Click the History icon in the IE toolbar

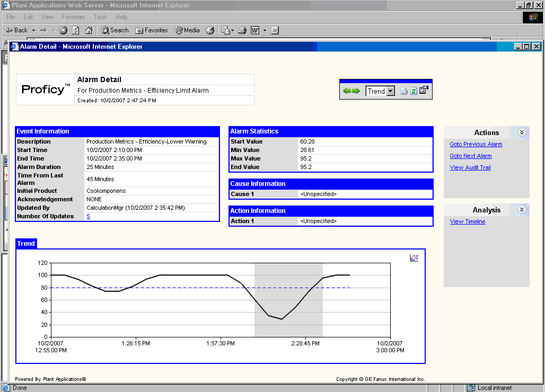click(x=210, y=30)
